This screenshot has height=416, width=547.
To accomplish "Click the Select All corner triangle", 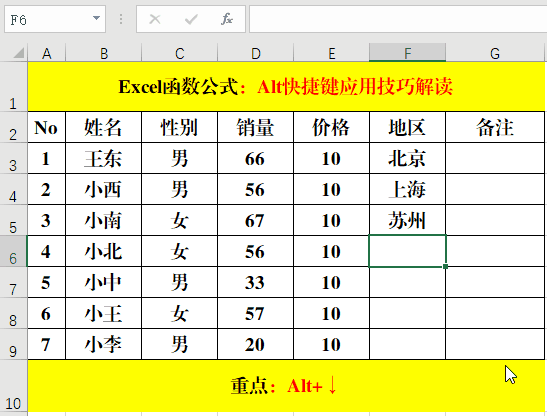I will (19, 53).
